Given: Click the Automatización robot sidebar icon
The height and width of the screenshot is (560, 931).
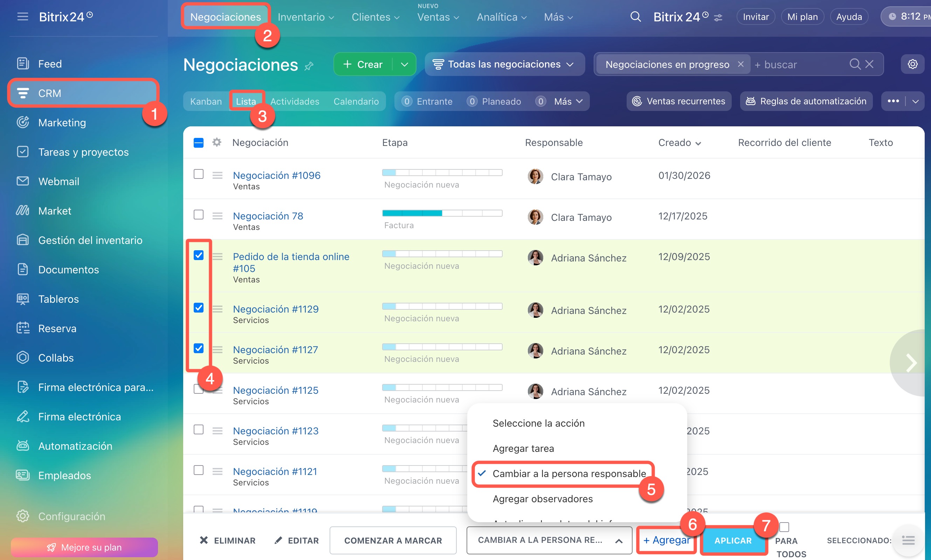Looking at the screenshot, I should (x=23, y=446).
